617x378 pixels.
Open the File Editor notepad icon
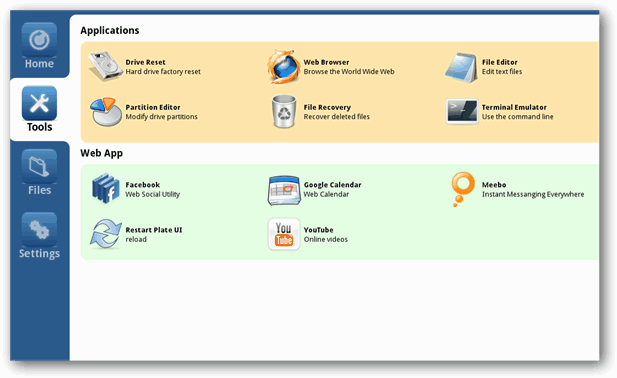[x=461, y=68]
